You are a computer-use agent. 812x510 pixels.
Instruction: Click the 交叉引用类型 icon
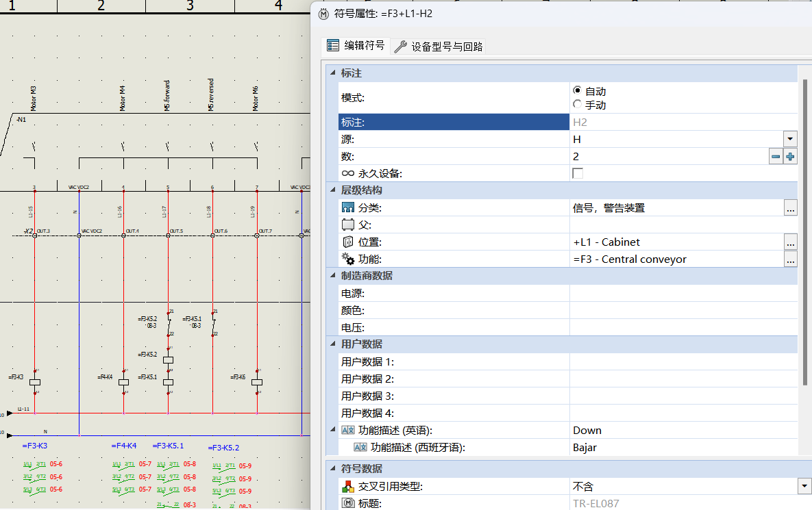[348, 487]
